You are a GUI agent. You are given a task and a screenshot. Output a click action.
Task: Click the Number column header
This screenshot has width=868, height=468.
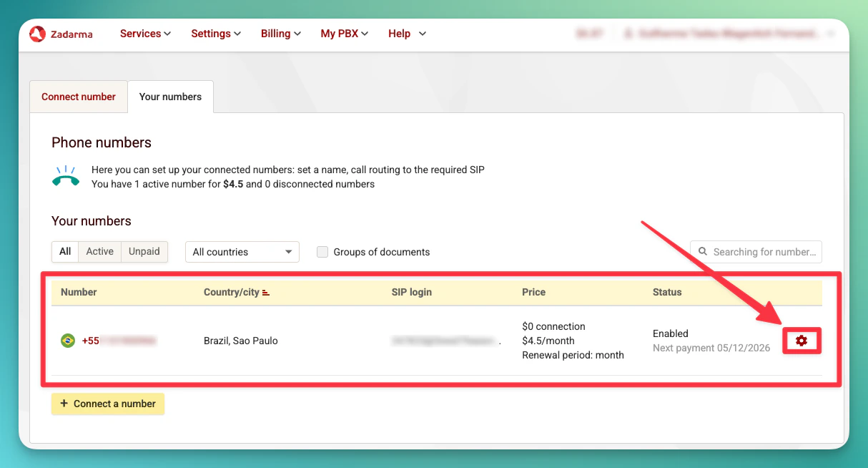(79, 292)
